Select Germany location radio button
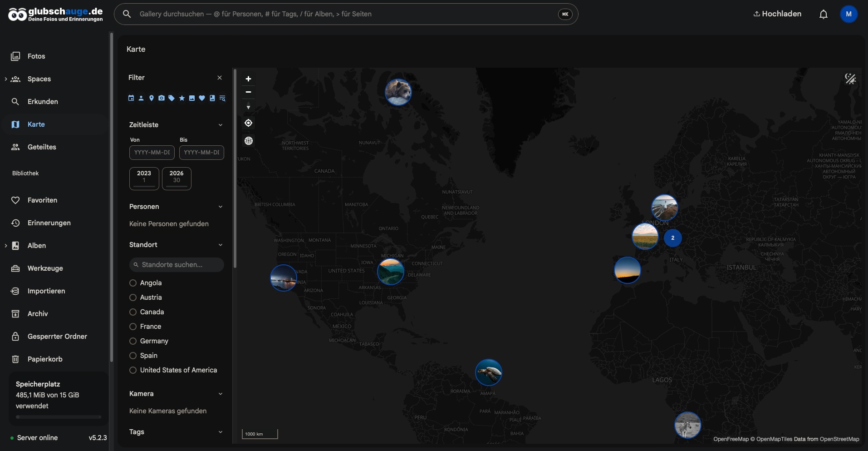Screen dimensions: 868x451 point(133,341)
